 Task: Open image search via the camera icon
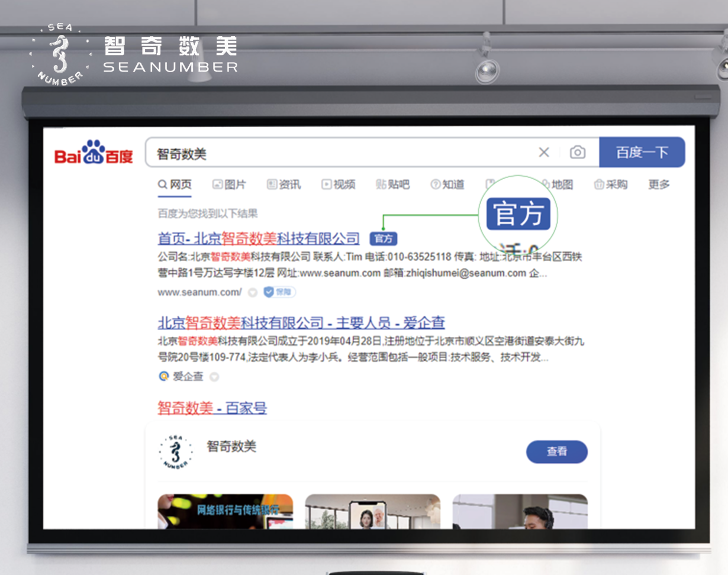[x=578, y=153]
